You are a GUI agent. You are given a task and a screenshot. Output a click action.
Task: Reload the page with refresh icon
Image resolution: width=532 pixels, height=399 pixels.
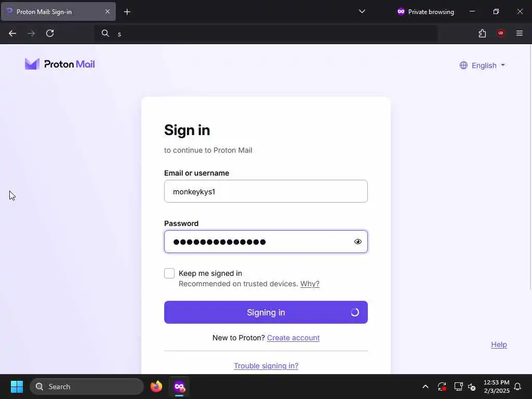pos(50,33)
